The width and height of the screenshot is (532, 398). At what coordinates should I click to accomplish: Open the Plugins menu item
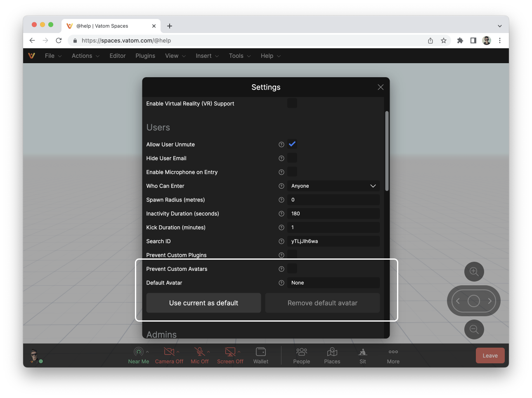145,56
